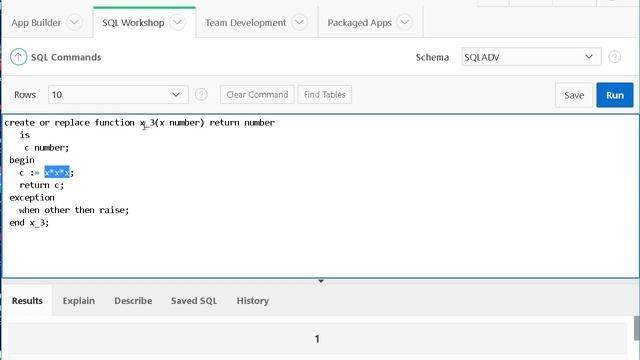Viewport: 640px width, 360px height.
Task: Click the up-arrow icon beside SQL Commands
Action: [x=18, y=57]
